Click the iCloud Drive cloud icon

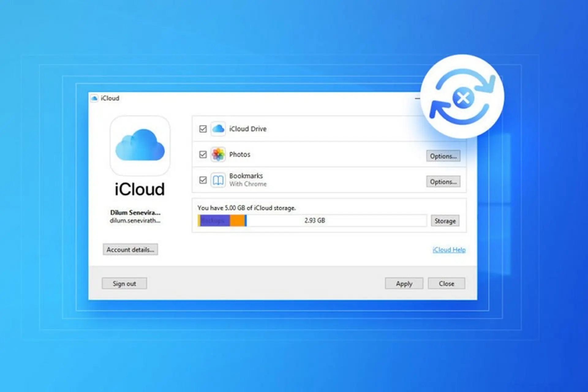click(218, 129)
